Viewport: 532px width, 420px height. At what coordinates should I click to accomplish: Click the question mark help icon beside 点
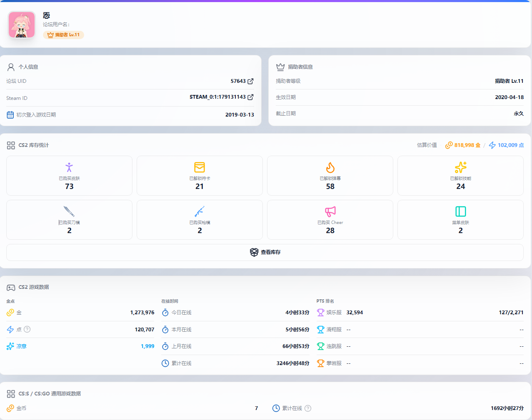click(27, 329)
